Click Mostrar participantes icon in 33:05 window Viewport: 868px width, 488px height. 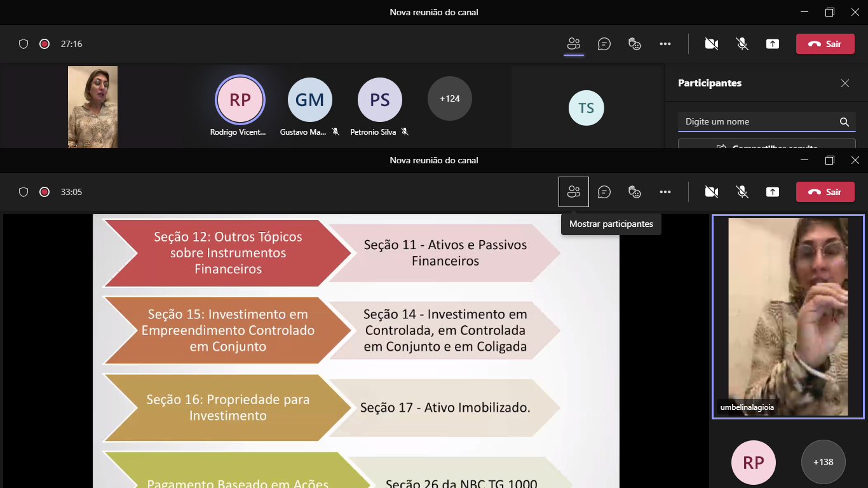point(574,192)
